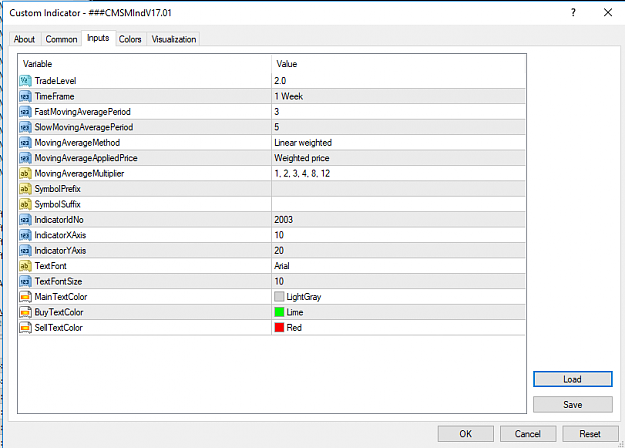The image size is (625, 448).
Task: Click the Save button
Action: (x=572, y=405)
